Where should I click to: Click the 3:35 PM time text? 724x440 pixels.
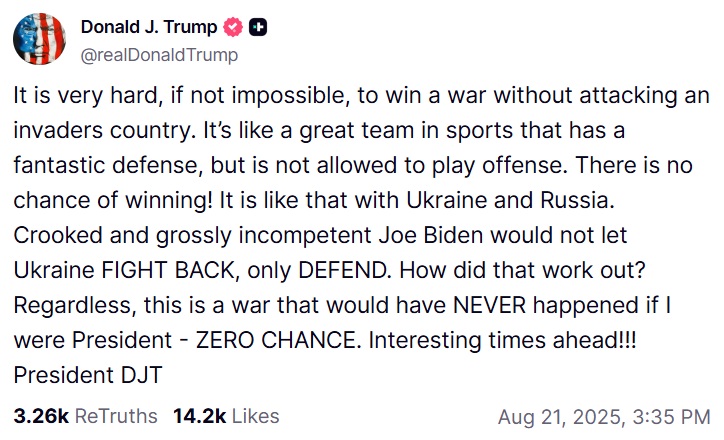[671, 417]
